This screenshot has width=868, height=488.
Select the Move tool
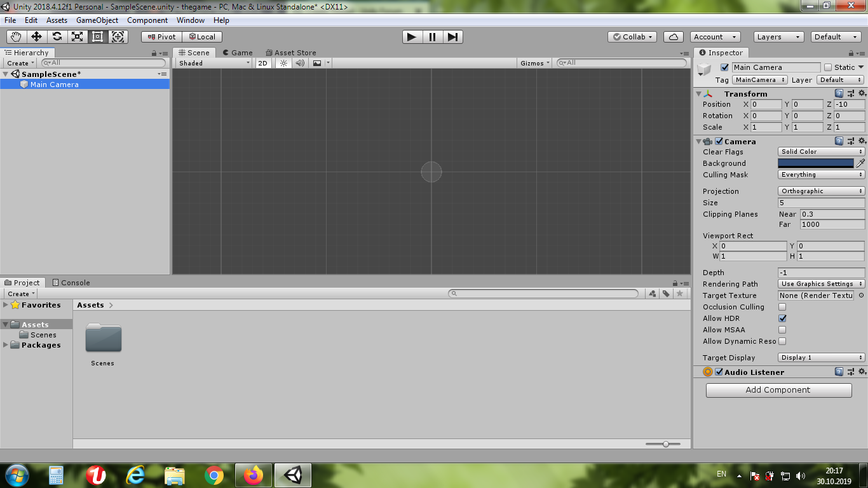tap(37, 37)
